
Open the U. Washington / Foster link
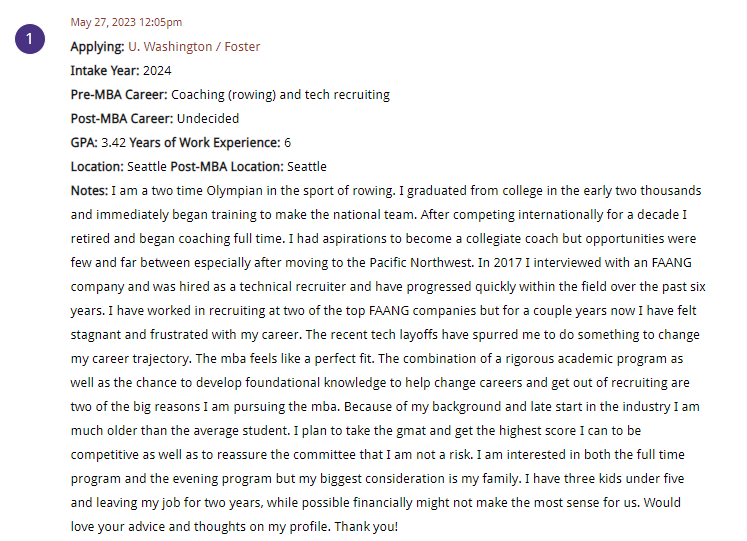pos(194,47)
